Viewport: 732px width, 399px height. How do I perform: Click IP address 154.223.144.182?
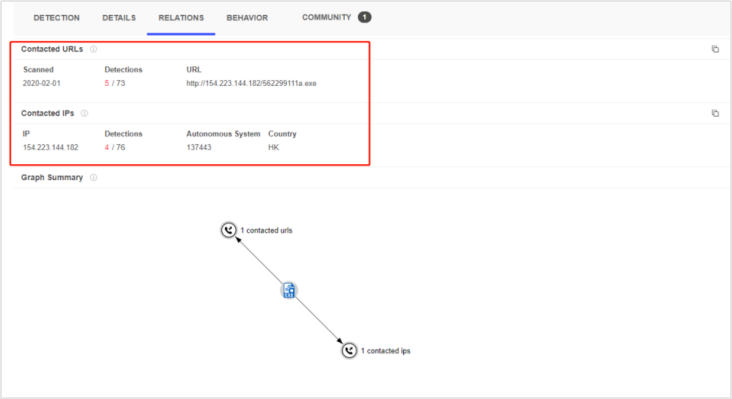click(x=50, y=147)
